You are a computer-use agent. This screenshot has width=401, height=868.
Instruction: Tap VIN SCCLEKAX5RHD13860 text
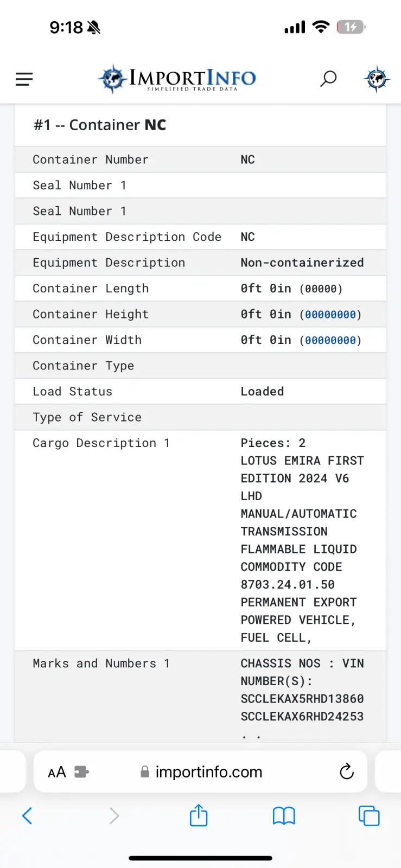pyautogui.click(x=302, y=699)
